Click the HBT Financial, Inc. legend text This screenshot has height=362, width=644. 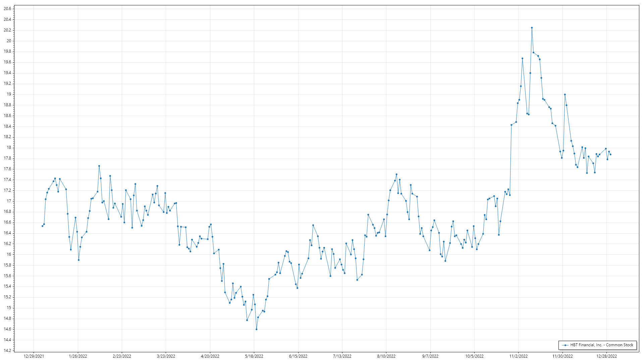pos(602,345)
